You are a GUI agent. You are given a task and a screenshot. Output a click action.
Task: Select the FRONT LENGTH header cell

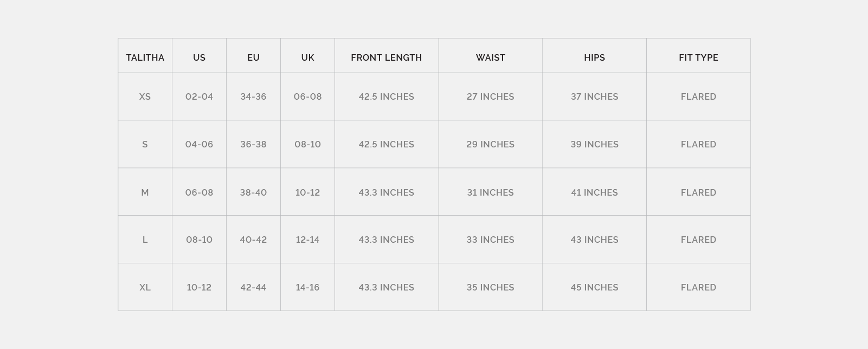(386, 57)
